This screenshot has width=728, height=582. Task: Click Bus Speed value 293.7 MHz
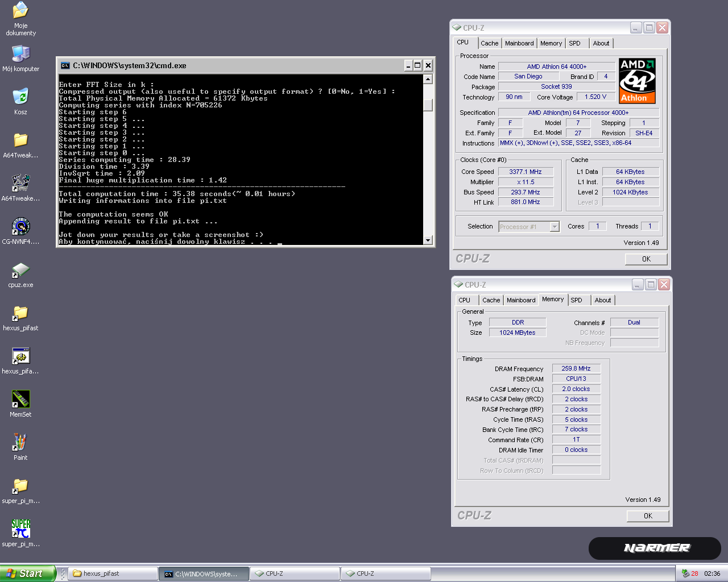(x=526, y=192)
